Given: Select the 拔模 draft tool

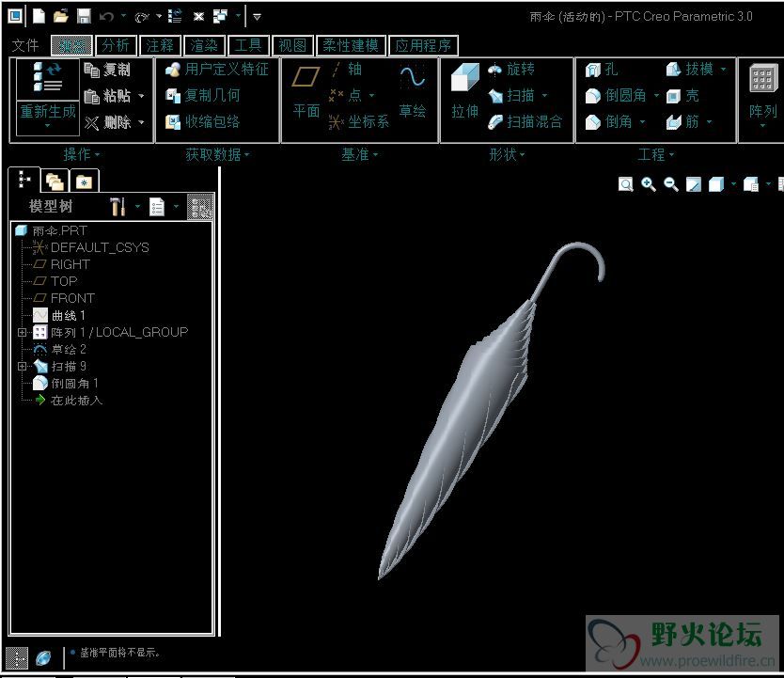Looking at the screenshot, I should pos(689,69).
